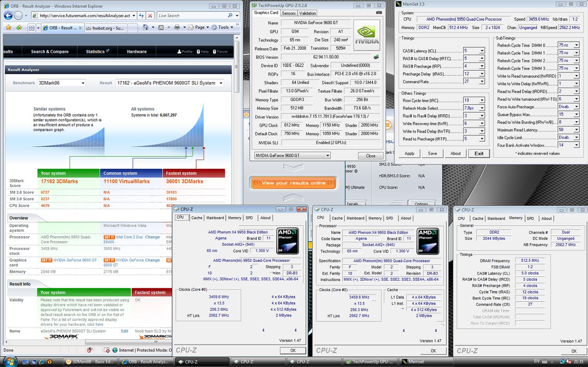The image size is (588, 367).
Task: Open Benchmark 3DMark06 dropdown
Action: coord(62,83)
